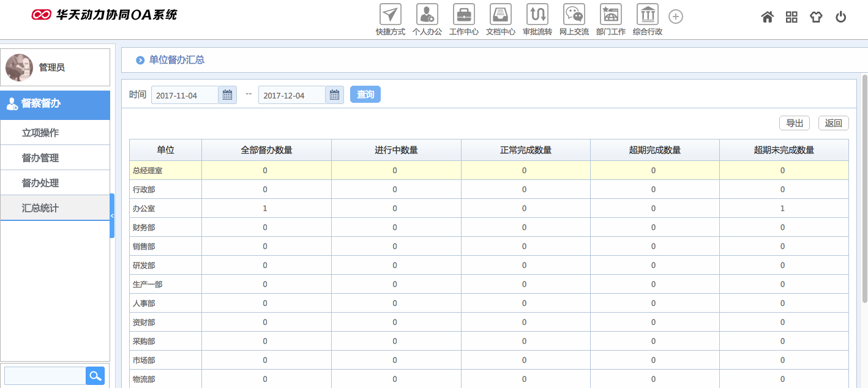
Task: Open the 快捷方式 shortcut icon
Action: [390, 14]
